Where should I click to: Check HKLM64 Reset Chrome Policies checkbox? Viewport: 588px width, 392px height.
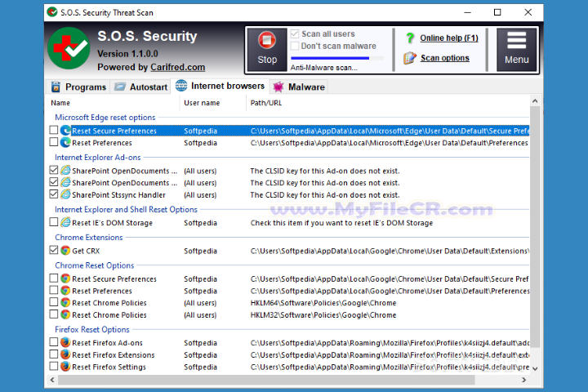pos(54,302)
